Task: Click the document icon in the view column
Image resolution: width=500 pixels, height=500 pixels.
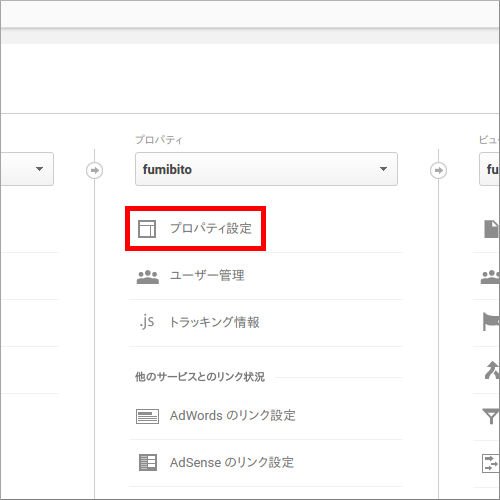Action: point(491,229)
